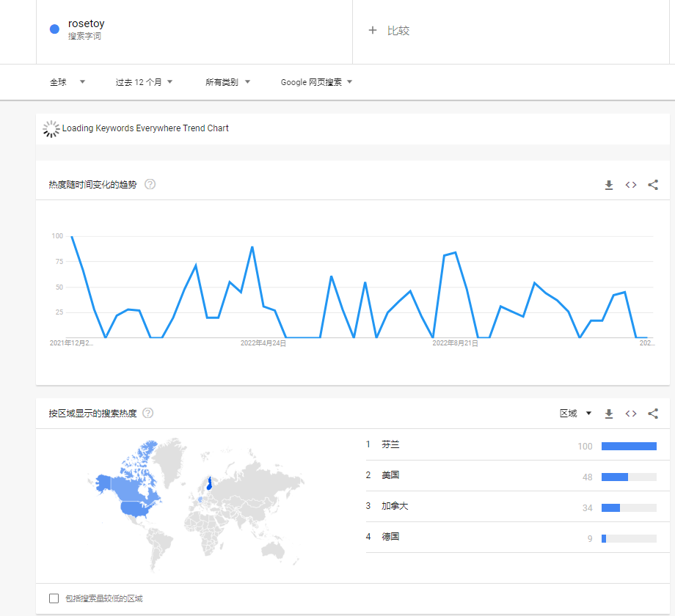Viewport: 675px width, 616px height.
Task: Open the 所有类别 category dropdown
Action: 227,81
